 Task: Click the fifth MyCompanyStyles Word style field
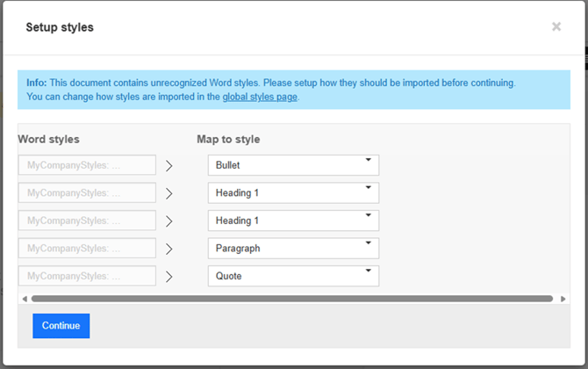point(87,276)
